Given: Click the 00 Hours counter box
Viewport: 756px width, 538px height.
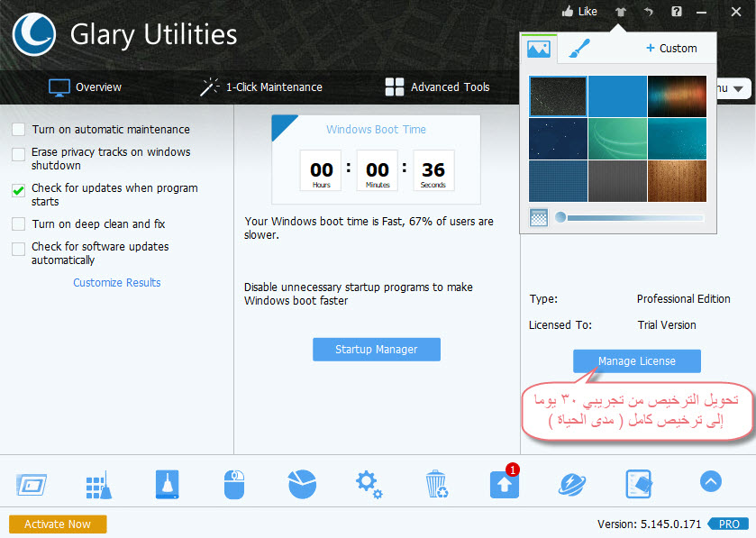Looking at the screenshot, I should [x=321, y=170].
